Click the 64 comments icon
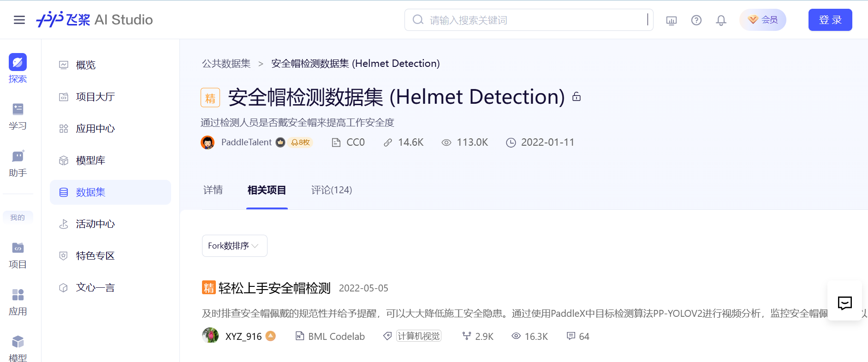 click(x=571, y=336)
